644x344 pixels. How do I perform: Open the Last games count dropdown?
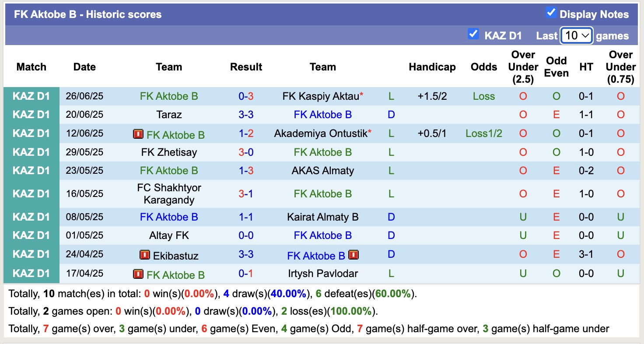point(577,35)
